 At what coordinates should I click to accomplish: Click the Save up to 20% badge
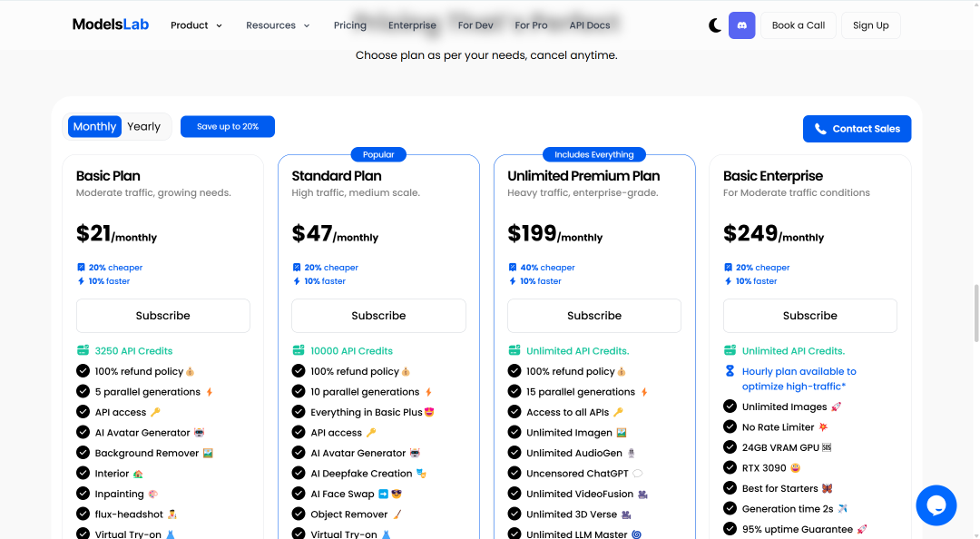(x=228, y=126)
